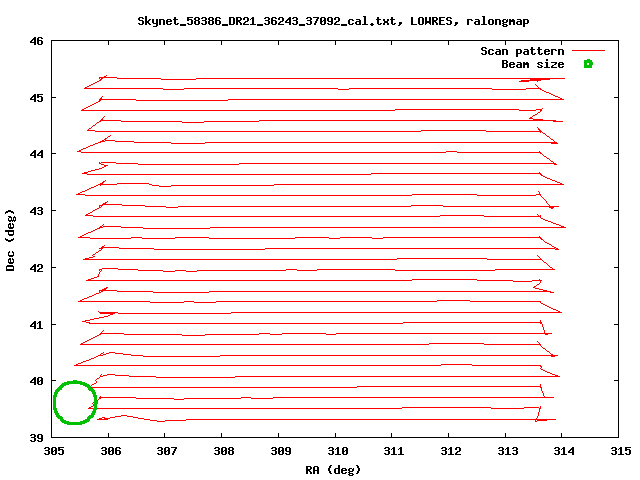
Task: Click the 312 tick label on RA axis
Action: 448,452
